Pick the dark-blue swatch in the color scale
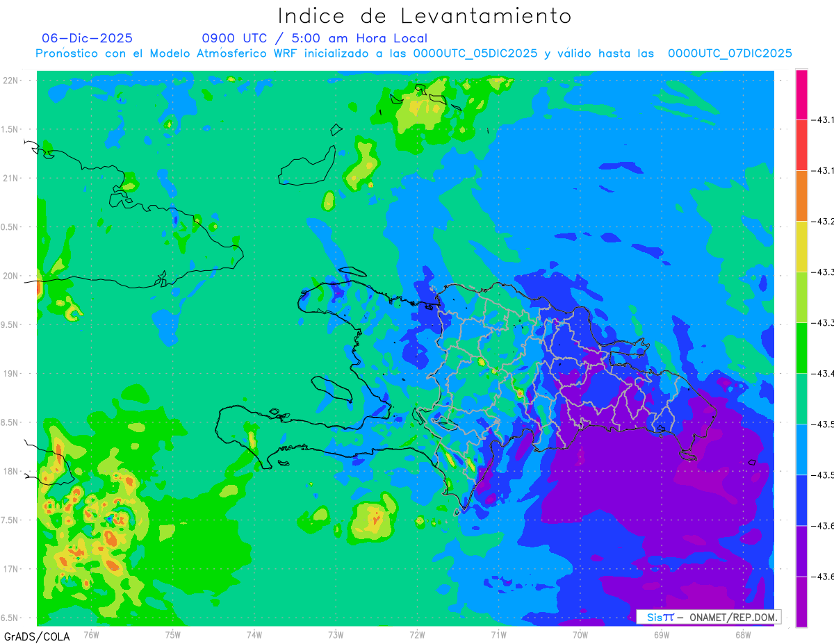 [x=802, y=500]
